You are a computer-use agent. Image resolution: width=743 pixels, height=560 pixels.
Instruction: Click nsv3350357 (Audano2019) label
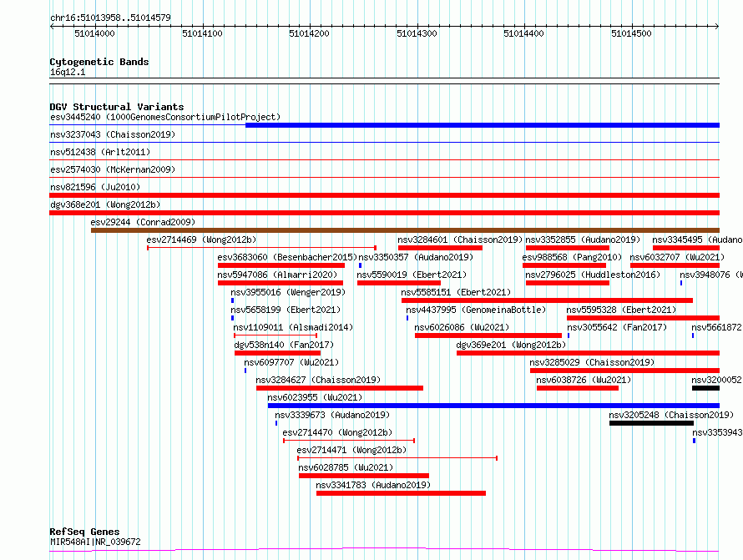tap(416, 257)
